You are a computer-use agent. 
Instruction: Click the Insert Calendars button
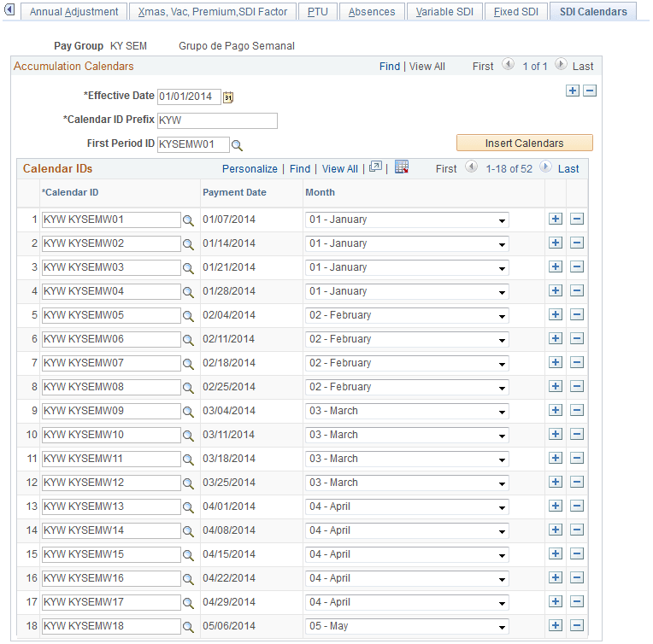[x=524, y=143]
